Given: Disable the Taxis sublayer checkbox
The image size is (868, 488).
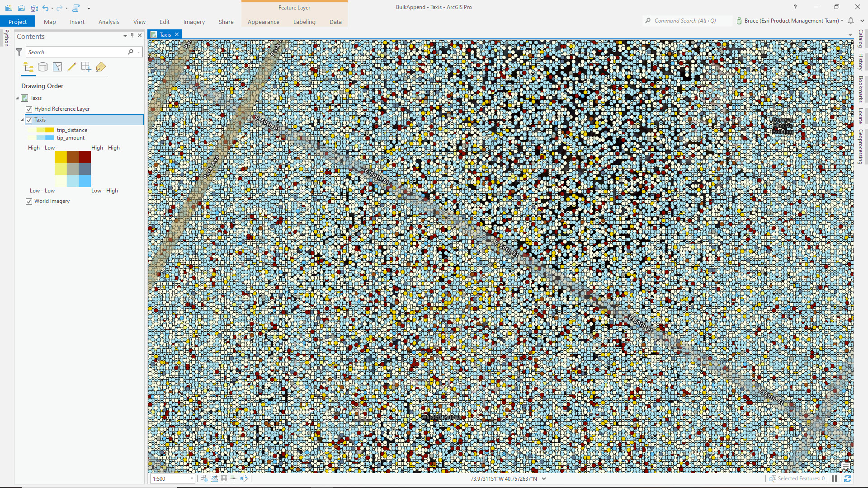Looking at the screenshot, I should (29, 120).
